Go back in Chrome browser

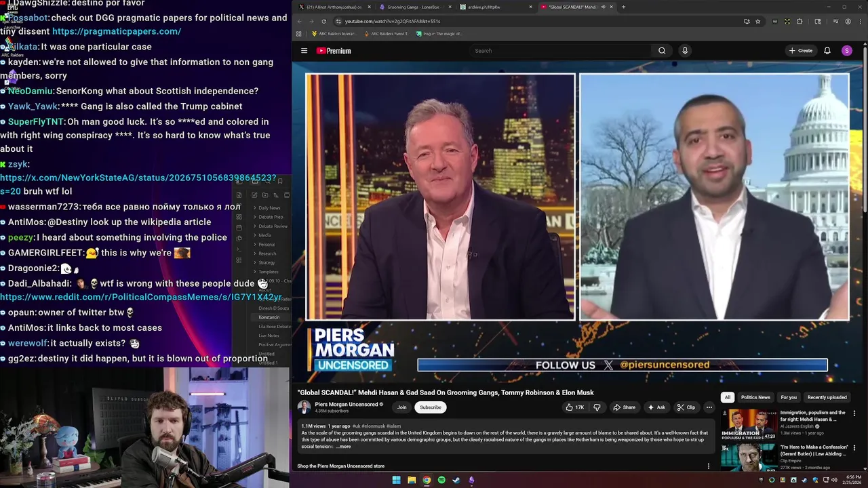coord(299,21)
